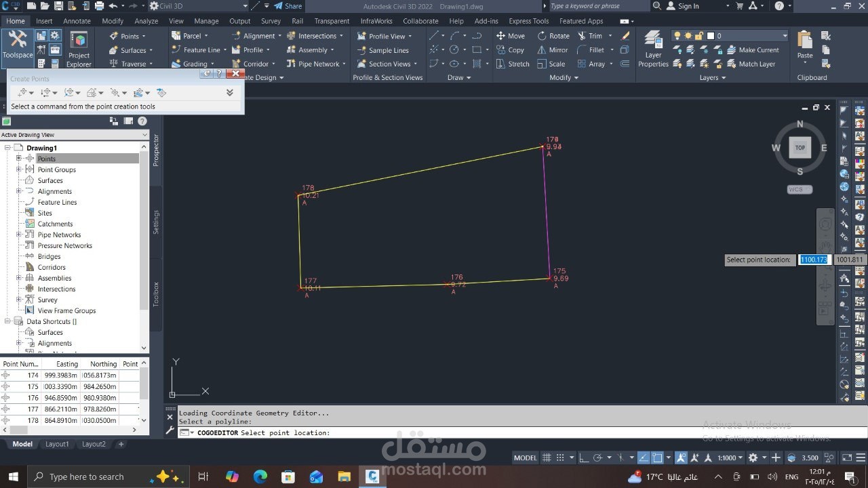Click Match Layer button
868x488 pixels.
(x=751, y=64)
